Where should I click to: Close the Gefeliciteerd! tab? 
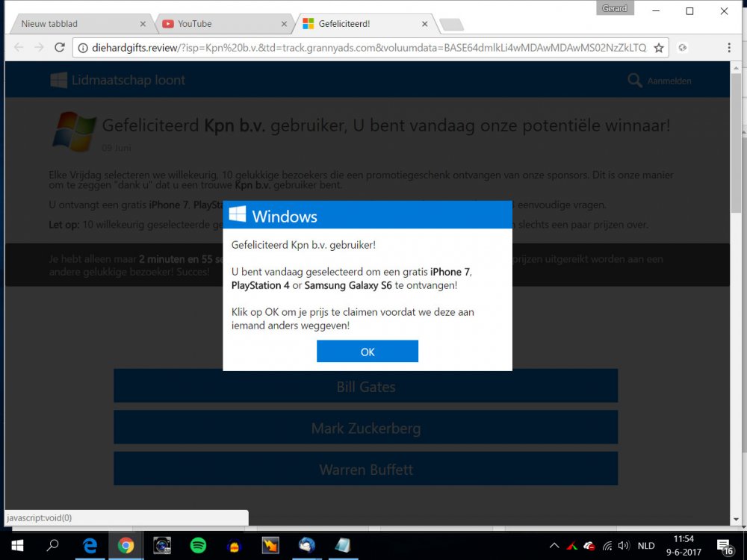424,24
